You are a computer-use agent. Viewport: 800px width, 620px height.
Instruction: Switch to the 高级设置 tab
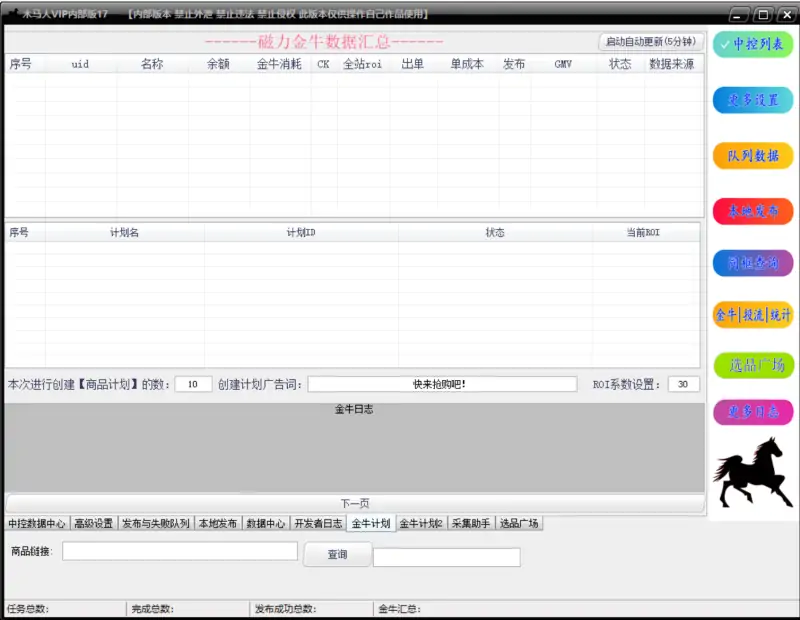click(93, 523)
